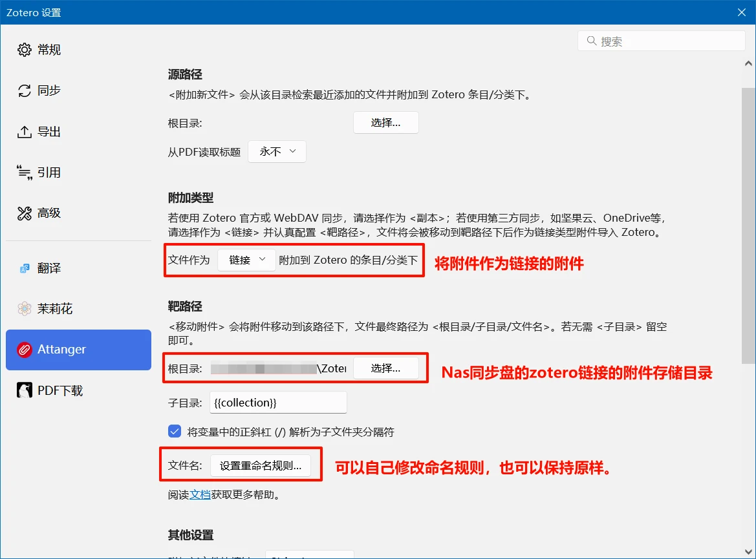
Task: Go to the 引用 settings pane
Action: tap(79, 173)
